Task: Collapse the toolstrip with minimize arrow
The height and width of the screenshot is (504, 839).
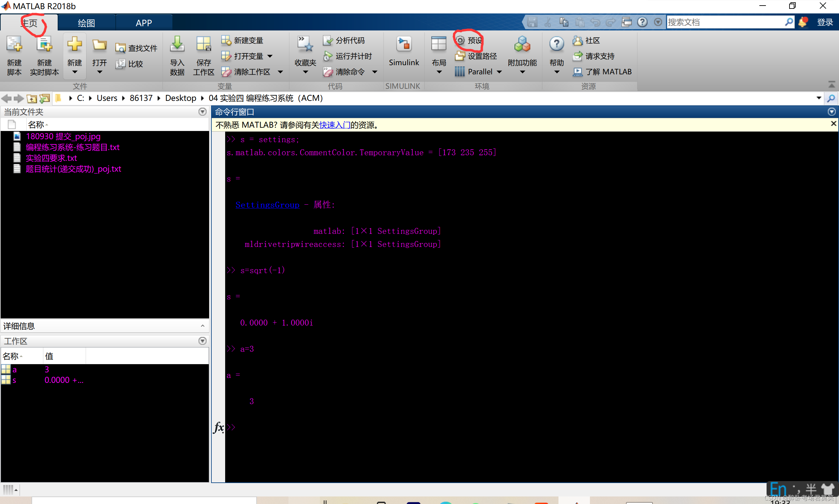Action: pos(832,84)
